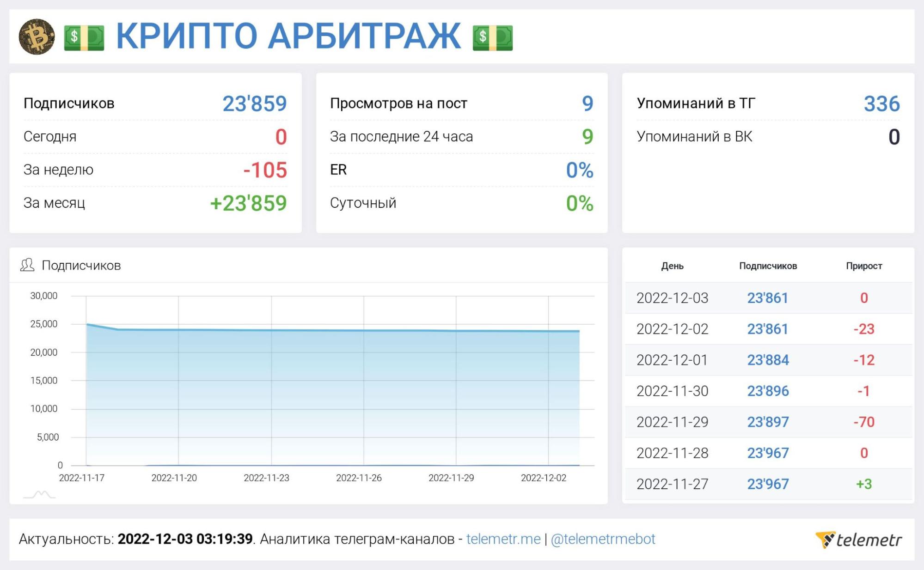The image size is (924, 570).
Task: Click the За последние 24 часа value 9
Action: click(587, 137)
